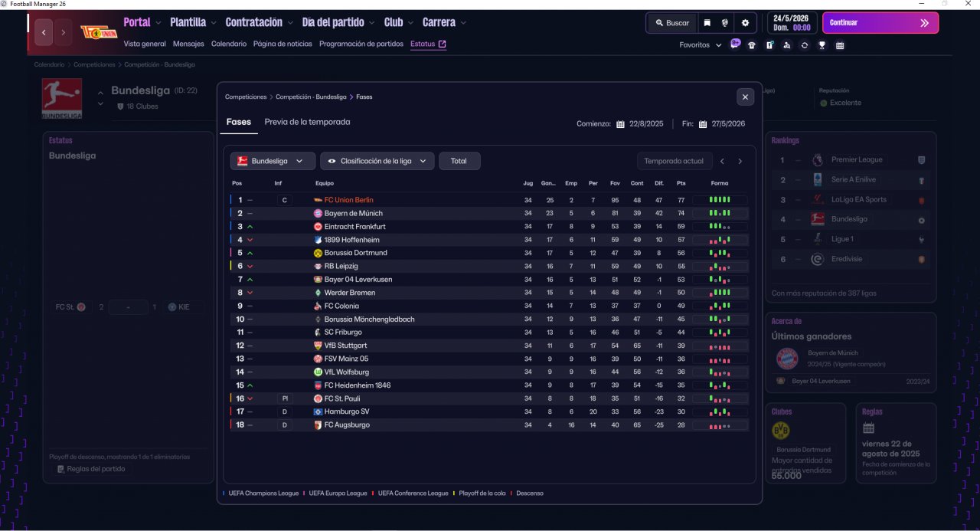Screen dimensions: 980x531
Task: Open the Bundesliga competition dropdown
Action: (273, 161)
